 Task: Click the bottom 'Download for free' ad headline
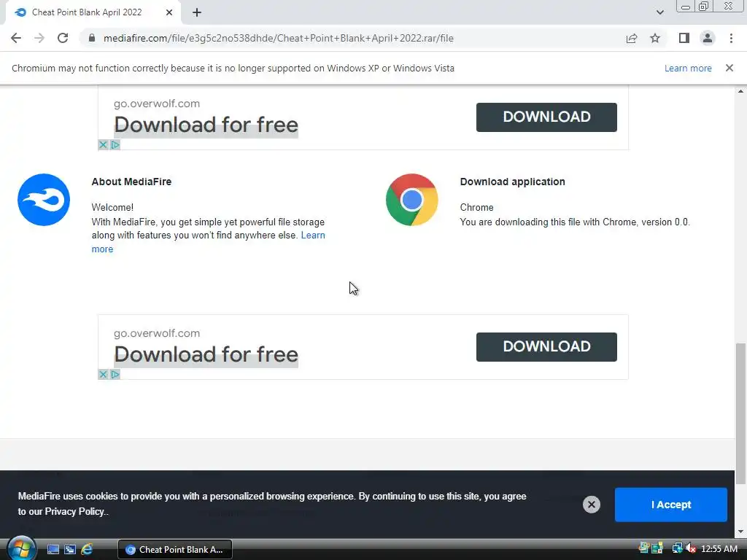coord(206,355)
